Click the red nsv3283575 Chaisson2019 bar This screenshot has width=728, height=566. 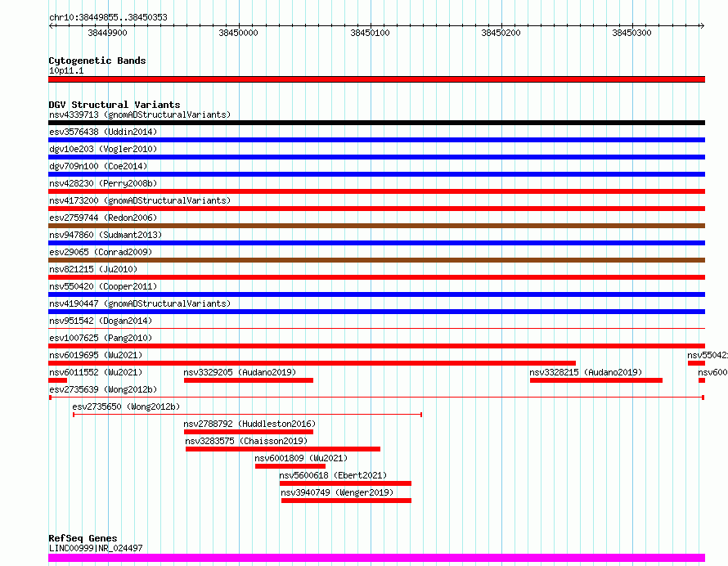point(283,449)
